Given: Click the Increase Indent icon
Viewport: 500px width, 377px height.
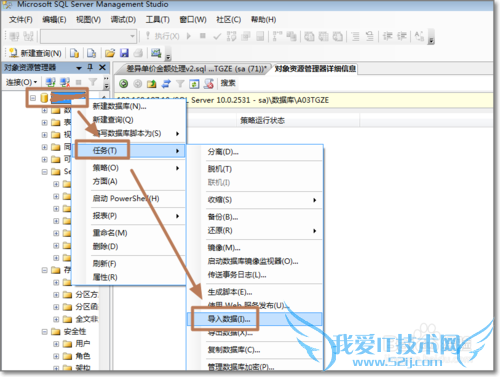Looking at the screenshot, I should pos(402,36).
